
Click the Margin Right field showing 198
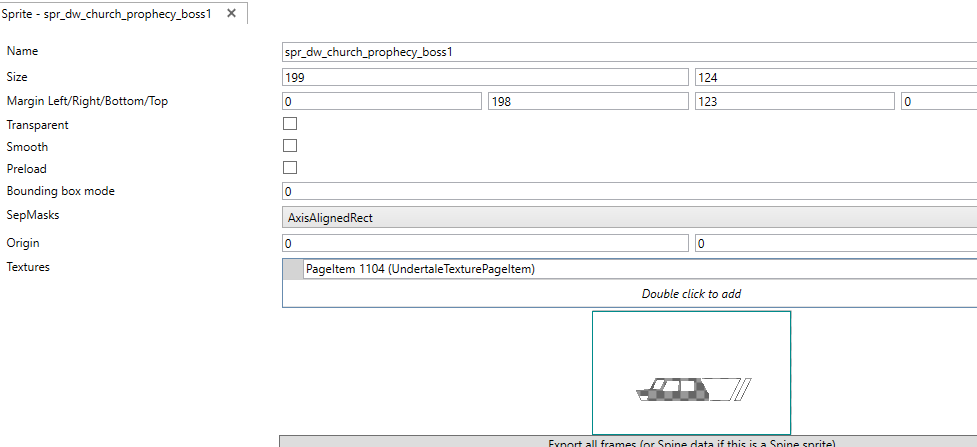tap(588, 101)
